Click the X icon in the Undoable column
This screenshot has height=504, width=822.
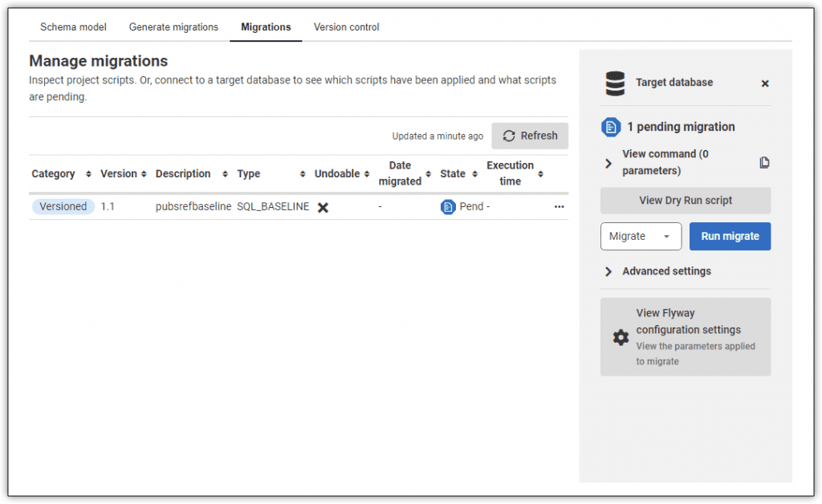(x=324, y=206)
